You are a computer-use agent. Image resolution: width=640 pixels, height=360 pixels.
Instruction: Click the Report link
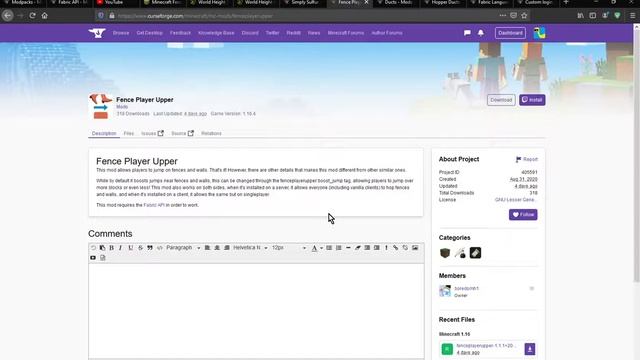[x=527, y=160]
